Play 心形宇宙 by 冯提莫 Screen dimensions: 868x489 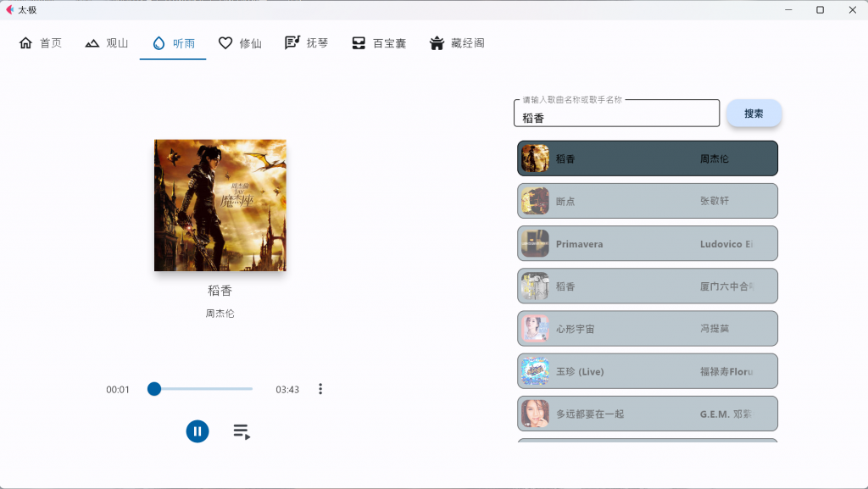tap(648, 329)
